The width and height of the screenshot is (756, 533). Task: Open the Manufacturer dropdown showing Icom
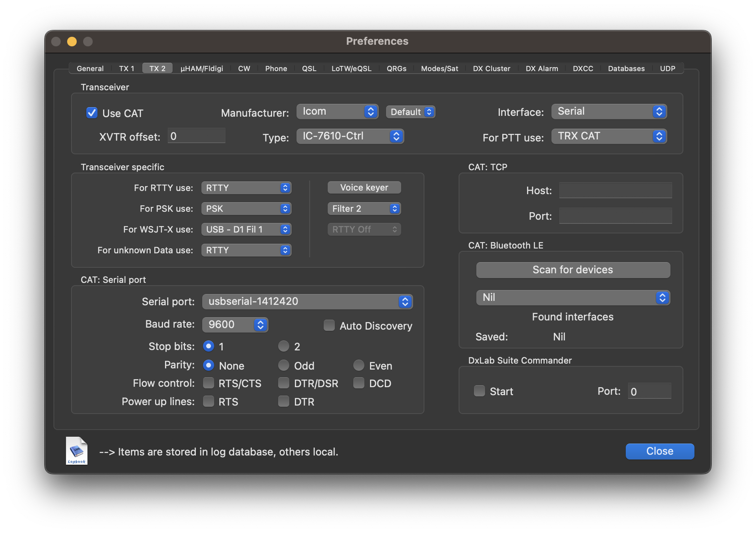pos(337,111)
